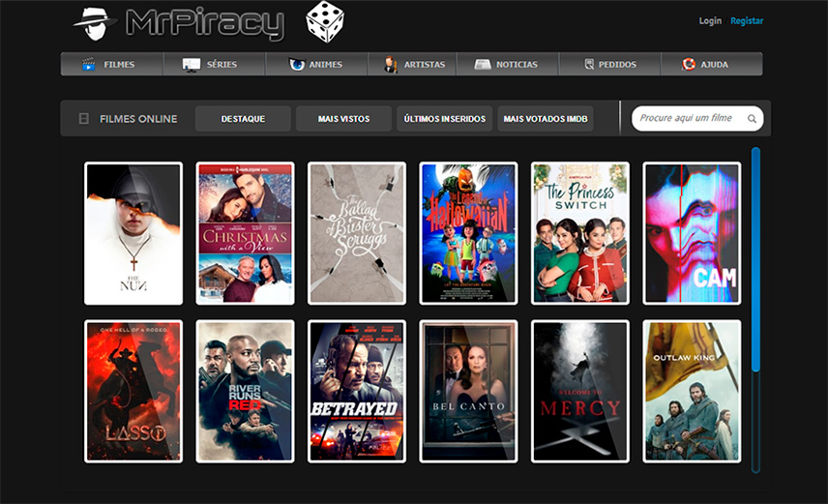Click the Noticias newspaper icon
828x504 pixels.
(x=482, y=65)
